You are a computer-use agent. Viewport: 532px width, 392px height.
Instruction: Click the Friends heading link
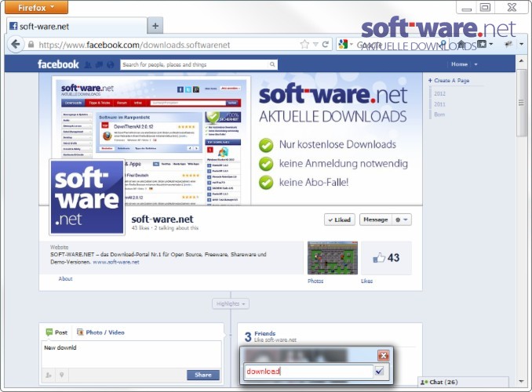pyautogui.click(x=265, y=334)
